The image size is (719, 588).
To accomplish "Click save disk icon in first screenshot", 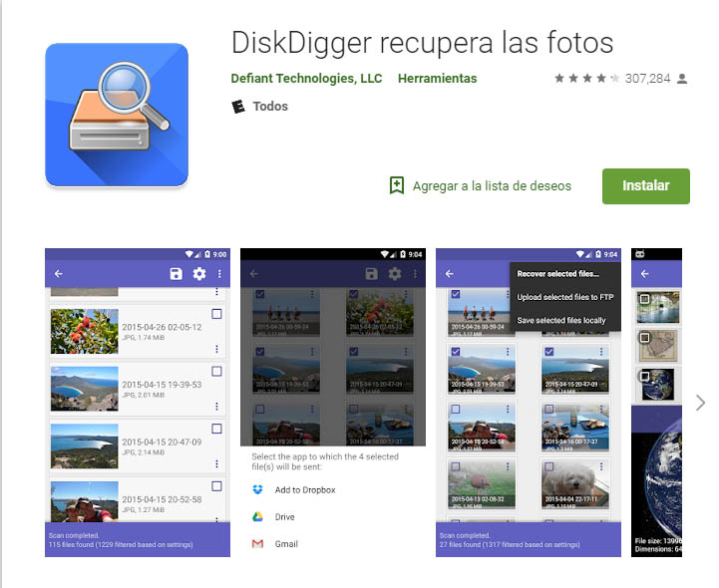I will pyautogui.click(x=177, y=274).
